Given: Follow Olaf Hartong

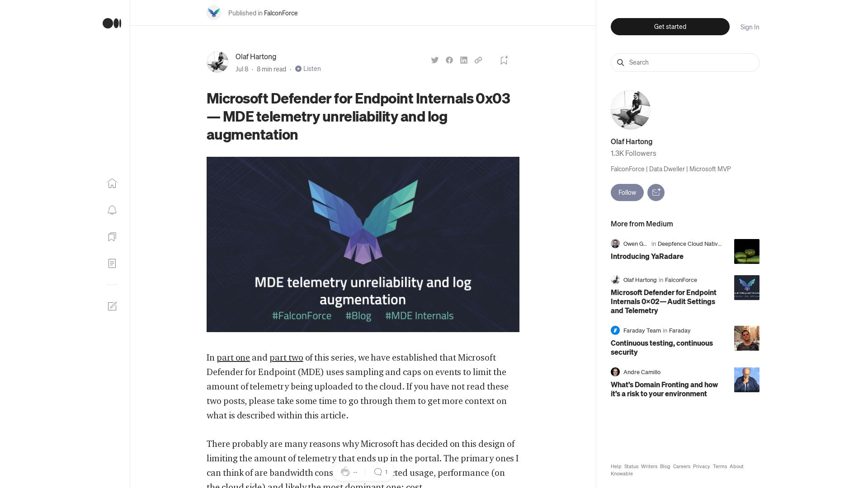Looking at the screenshot, I should [627, 192].
